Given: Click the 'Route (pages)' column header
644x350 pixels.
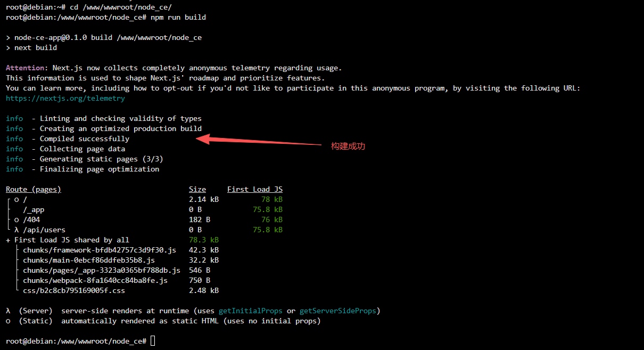Looking at the screenshot, I should (x=34, y=189).
